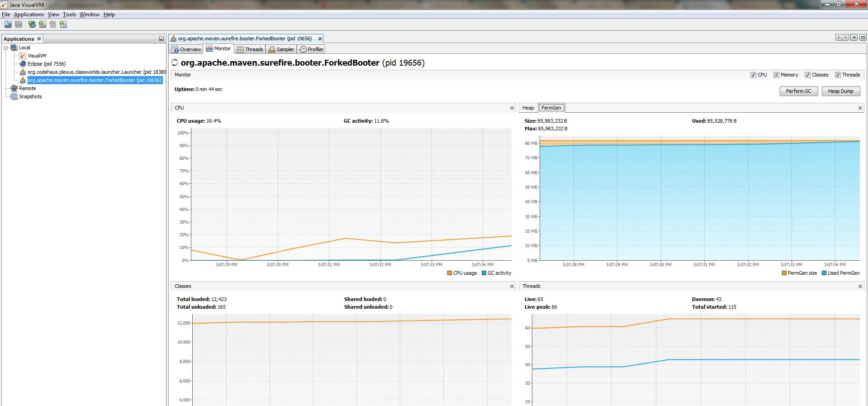Uncheck the CPU monitor checkbox
Viewport: 868px width, 406px height.
tap(753, 75)
